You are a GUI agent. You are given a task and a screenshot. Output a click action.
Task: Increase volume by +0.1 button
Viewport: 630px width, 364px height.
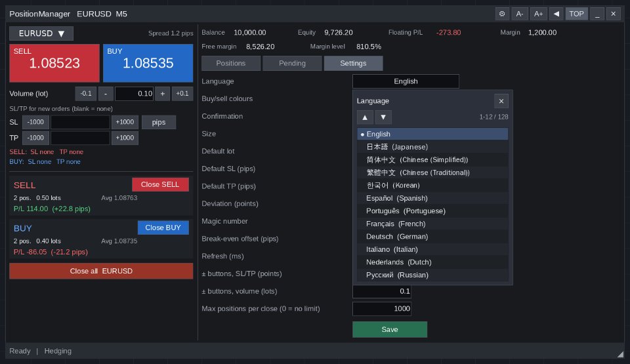(182, 94)
